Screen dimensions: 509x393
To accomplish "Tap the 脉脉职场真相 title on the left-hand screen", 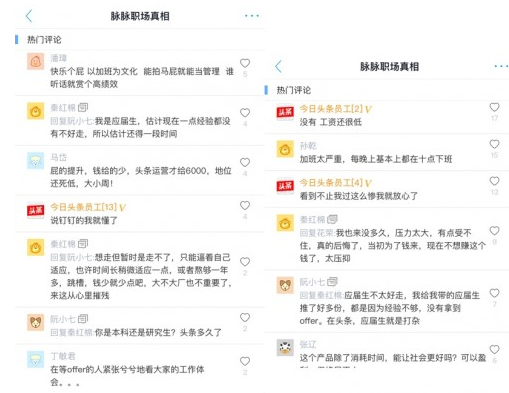I will pos(140,16).
